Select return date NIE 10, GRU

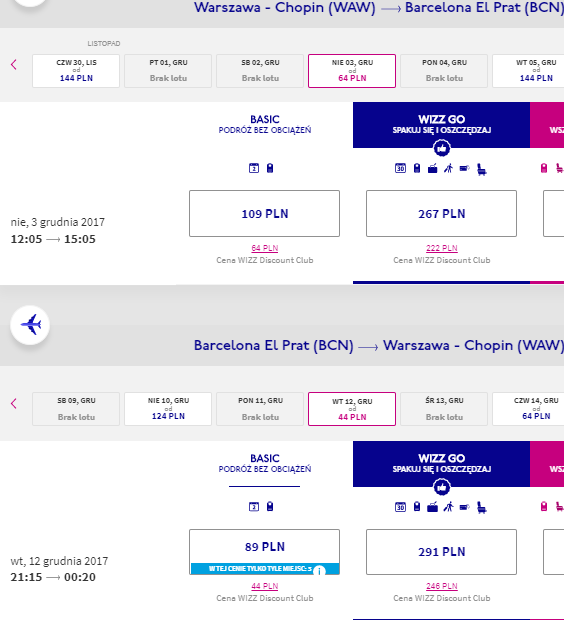click(x=168, y=409)
